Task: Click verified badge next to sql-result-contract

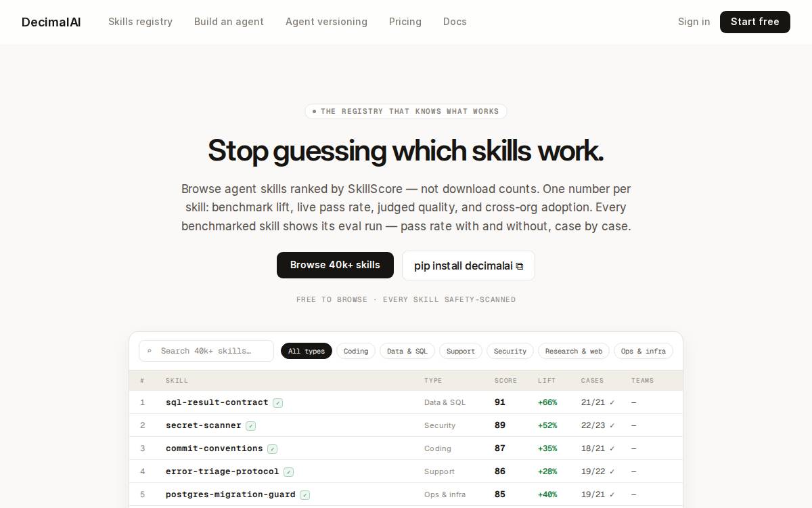Action: pyautogui.click(x=277, y=403)
